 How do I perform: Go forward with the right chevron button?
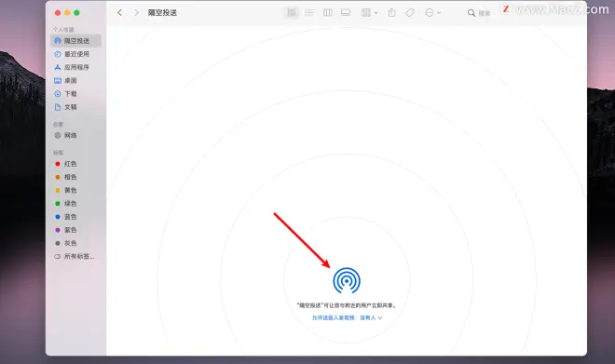click(x=136, y=12)
